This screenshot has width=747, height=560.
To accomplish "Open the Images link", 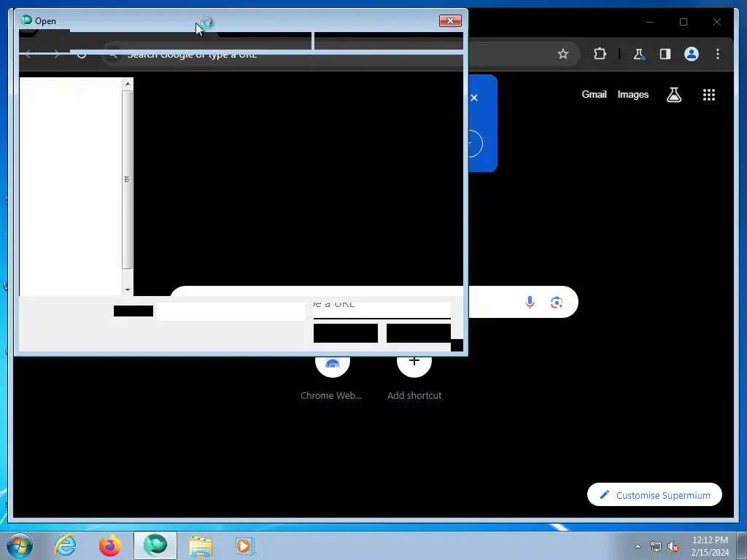I will [x=632, y=94].
